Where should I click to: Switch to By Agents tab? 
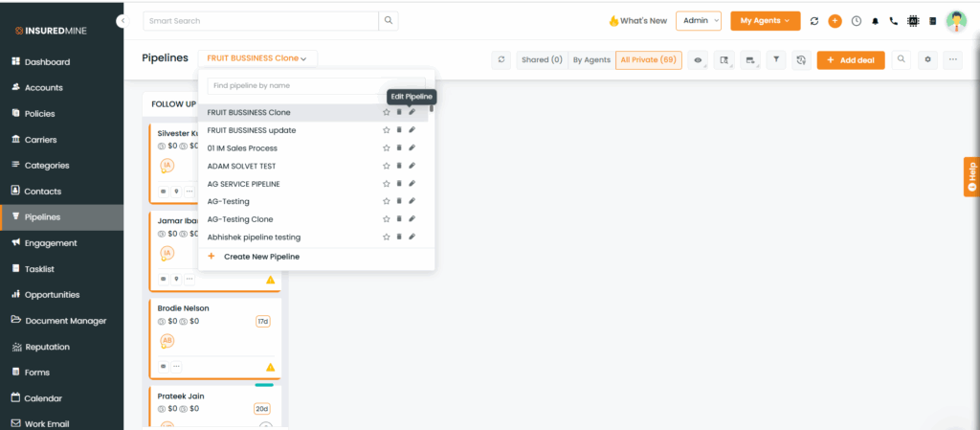[x=591, y=60]
